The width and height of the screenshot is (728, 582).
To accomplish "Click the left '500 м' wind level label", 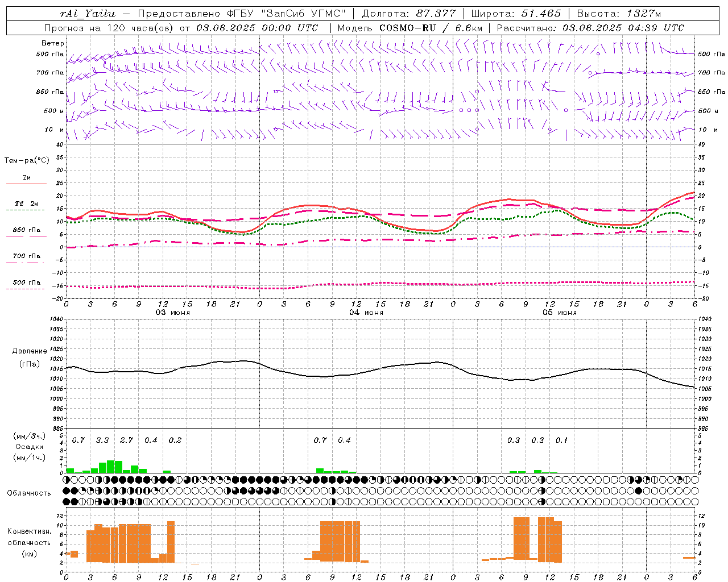I will [54, 111].
